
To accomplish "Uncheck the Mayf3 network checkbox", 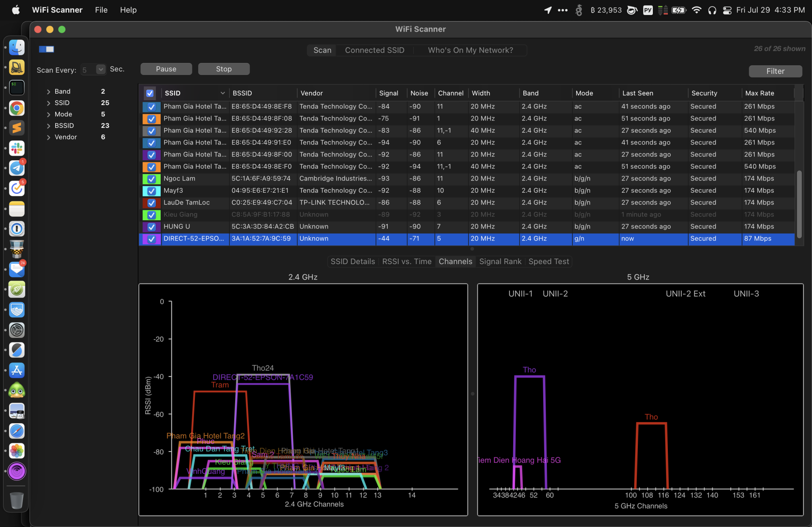I will coord(151,191).
